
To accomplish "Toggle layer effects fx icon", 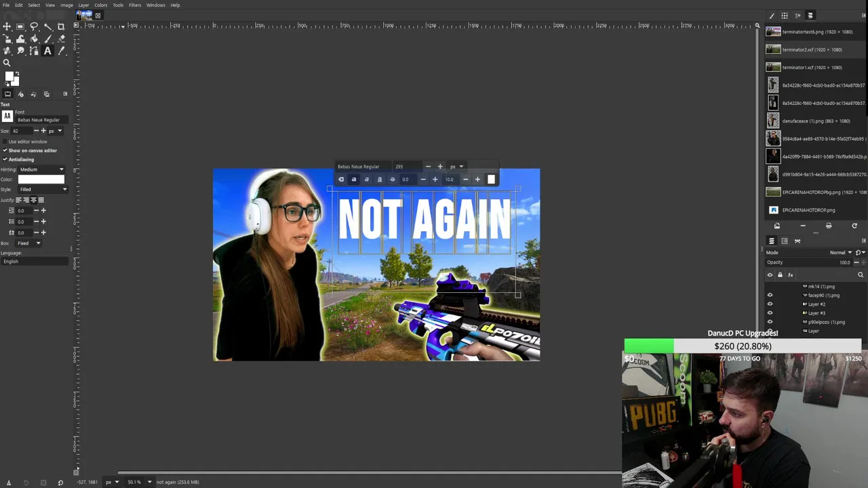I will coord(790,275).
